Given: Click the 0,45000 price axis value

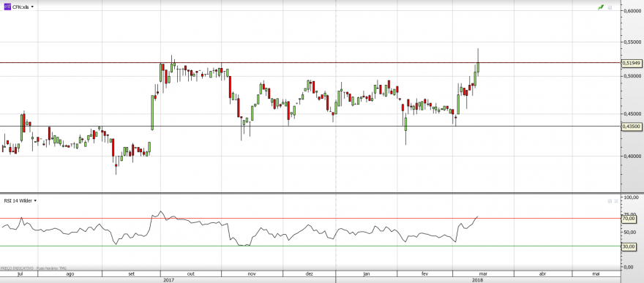Looking at the screenshot, I should click(632, 114).
